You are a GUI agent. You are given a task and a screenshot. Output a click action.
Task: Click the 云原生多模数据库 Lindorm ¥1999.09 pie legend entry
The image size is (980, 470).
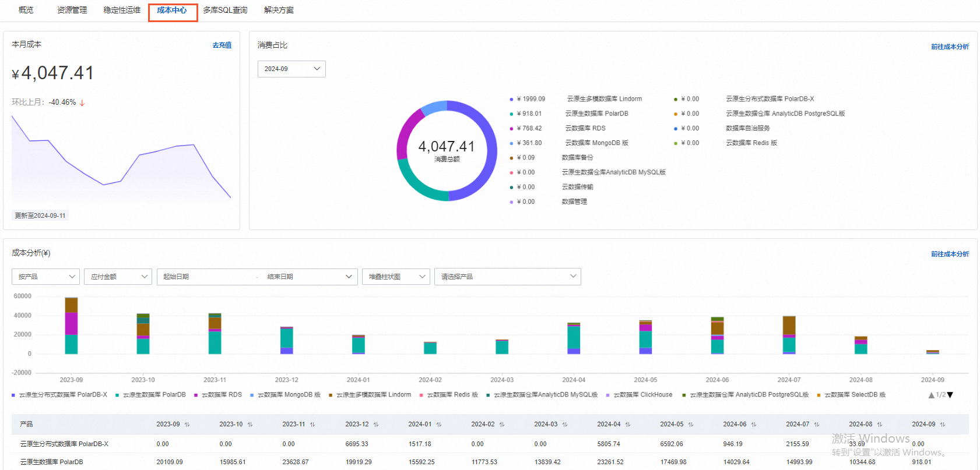[x=575, y=99]
